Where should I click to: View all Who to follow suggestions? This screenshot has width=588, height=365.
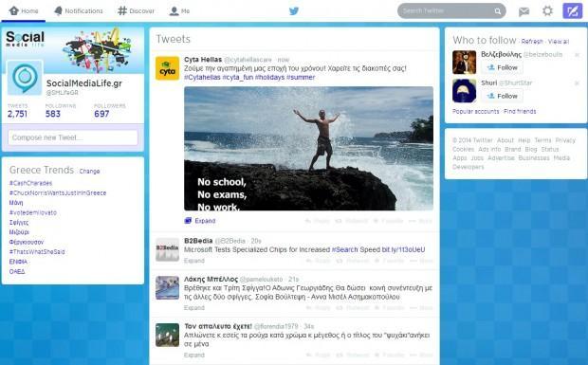pyautogui.click(x=559, y=42)
